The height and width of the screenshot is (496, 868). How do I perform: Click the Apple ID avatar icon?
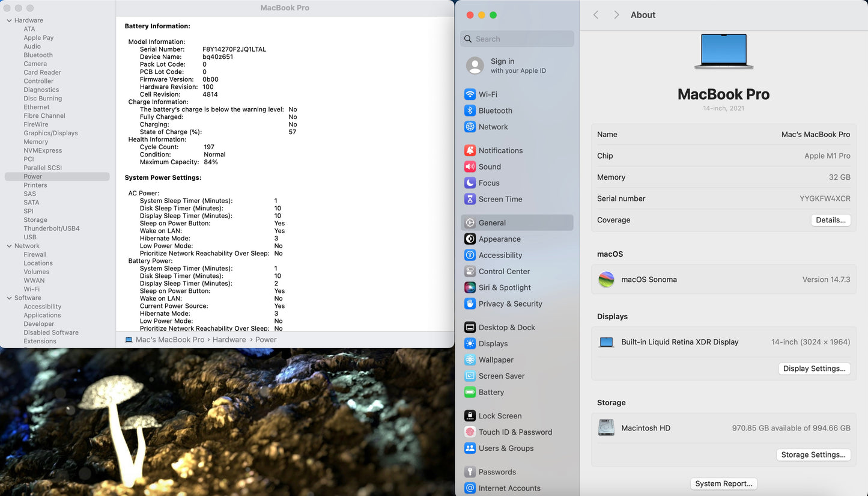(475, 66)
